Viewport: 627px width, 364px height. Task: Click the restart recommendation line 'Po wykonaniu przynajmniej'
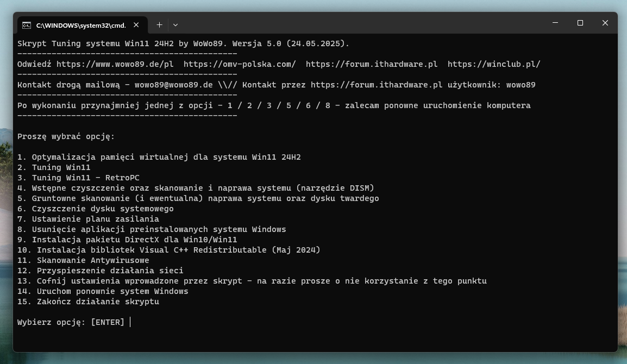tap(274, 105)
